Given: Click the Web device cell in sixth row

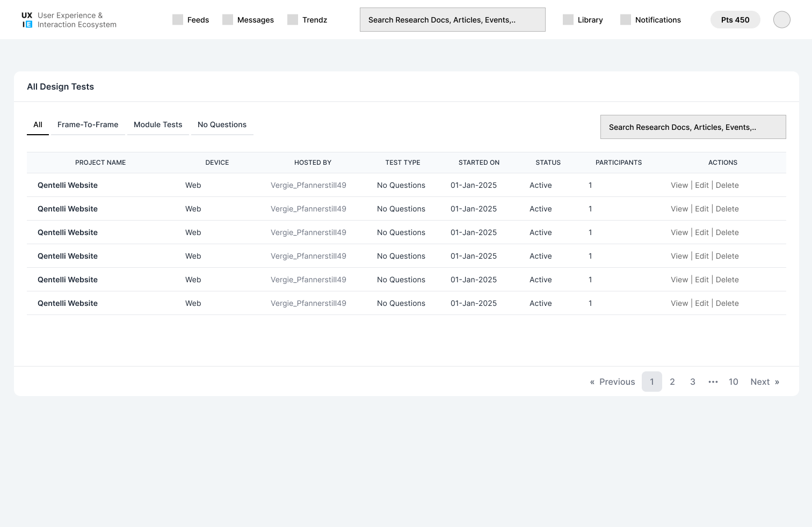Looking at the screenshot, I should click(x=193, y=303).
